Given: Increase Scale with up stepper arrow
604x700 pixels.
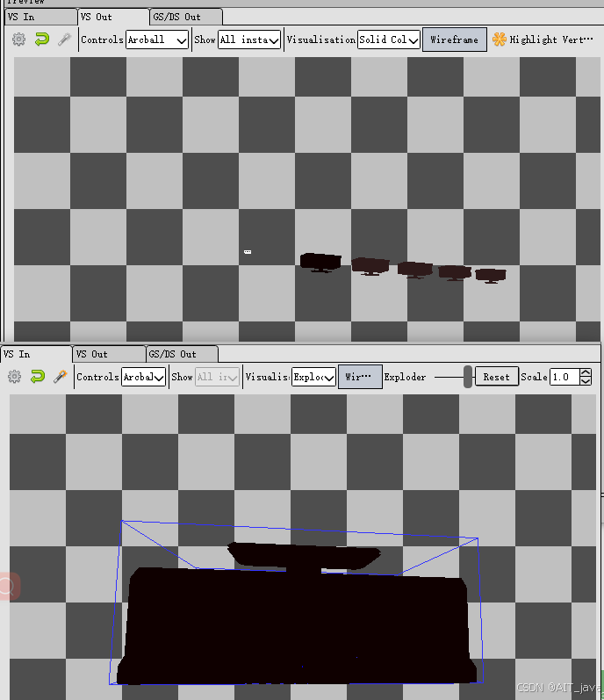Looking at the screenshot, I should [x=586, y=372].
